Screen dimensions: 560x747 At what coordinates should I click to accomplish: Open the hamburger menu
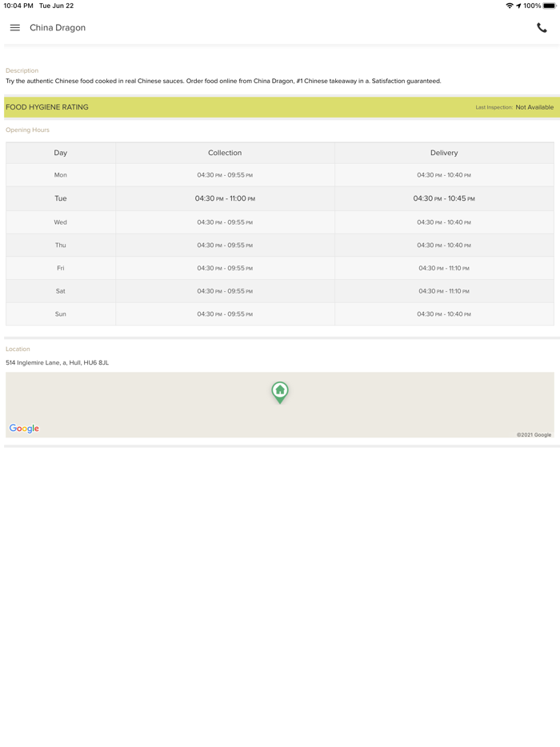click(14, 28)
